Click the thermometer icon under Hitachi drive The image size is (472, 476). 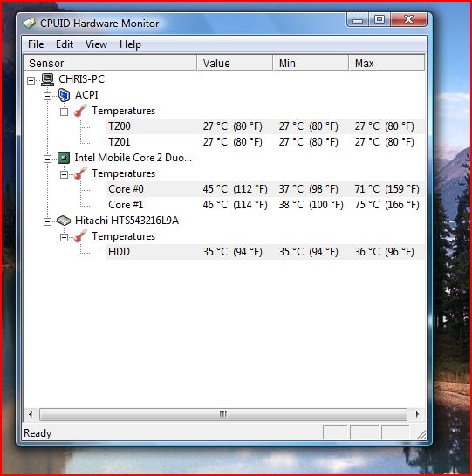(80, 236)
